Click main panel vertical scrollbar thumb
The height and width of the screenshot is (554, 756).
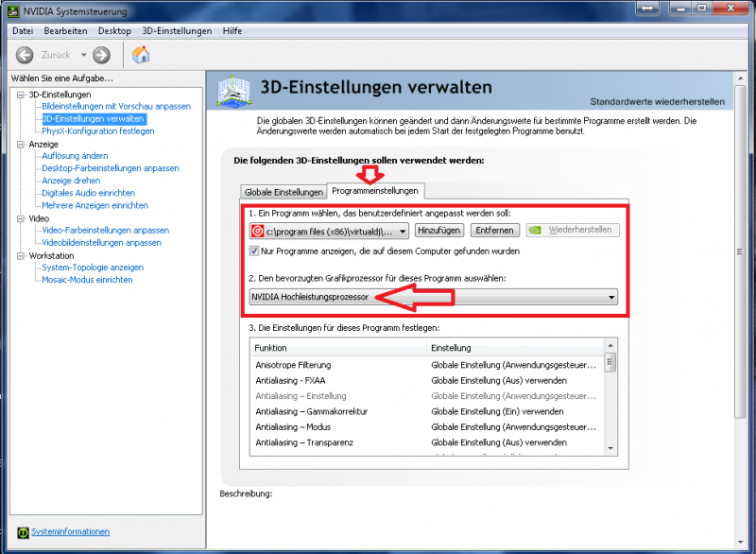point(740,251)
